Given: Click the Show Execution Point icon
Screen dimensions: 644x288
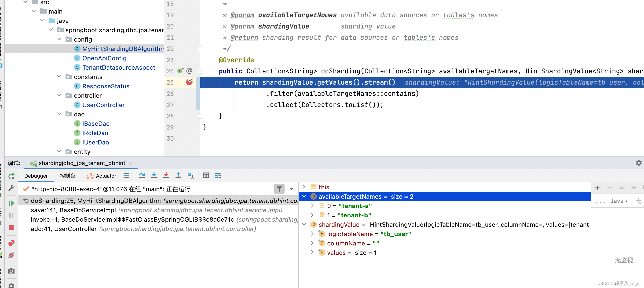Looking at the screenshot, I should (x=126, y=175).
